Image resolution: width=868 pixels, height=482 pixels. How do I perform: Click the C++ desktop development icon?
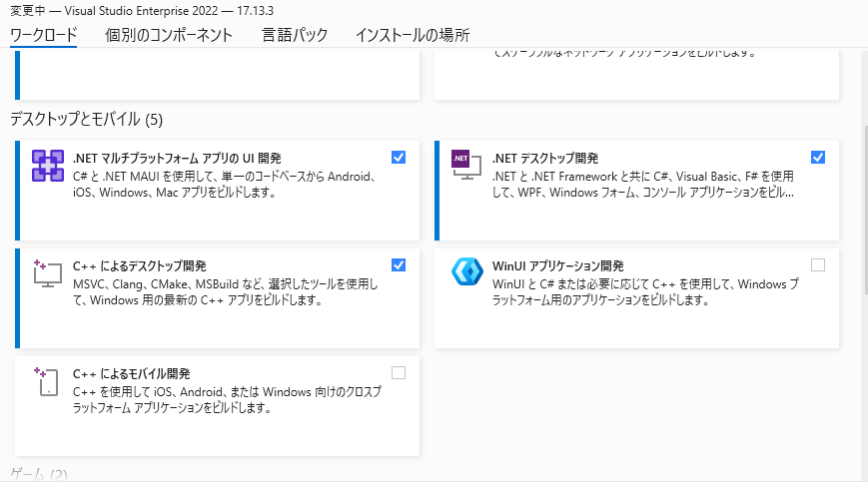(48, 273)
